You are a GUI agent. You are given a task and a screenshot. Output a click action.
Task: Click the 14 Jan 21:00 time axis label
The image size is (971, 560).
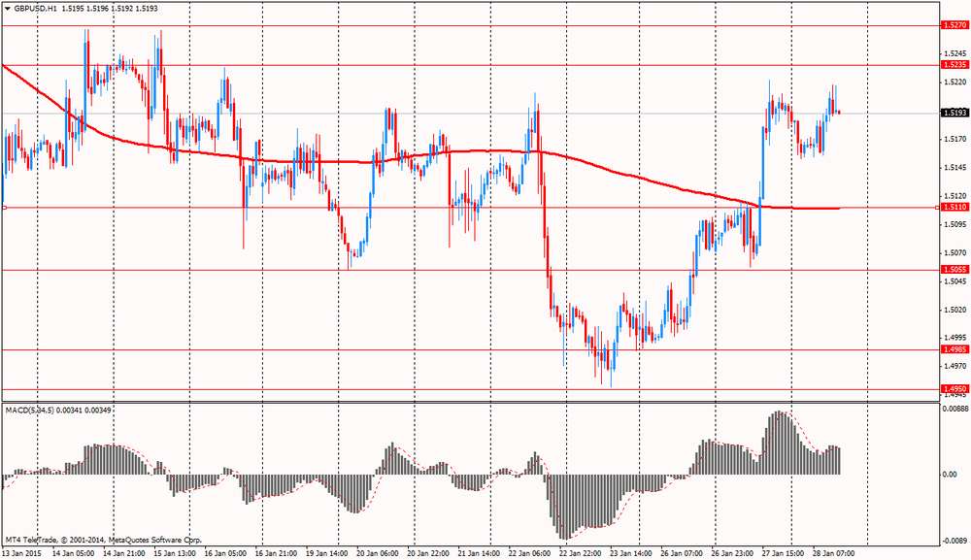click(x=124, y=553)
